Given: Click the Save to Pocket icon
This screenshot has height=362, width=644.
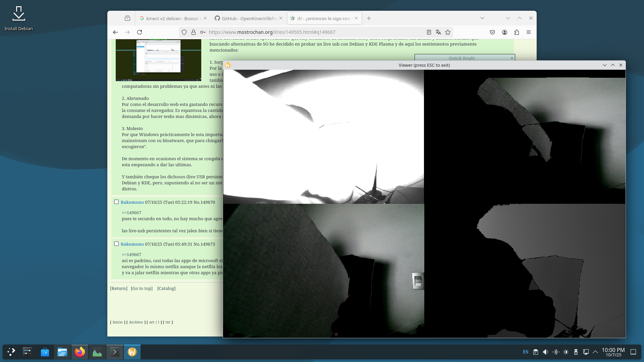Looking at the screenshot, I should 492,32.
